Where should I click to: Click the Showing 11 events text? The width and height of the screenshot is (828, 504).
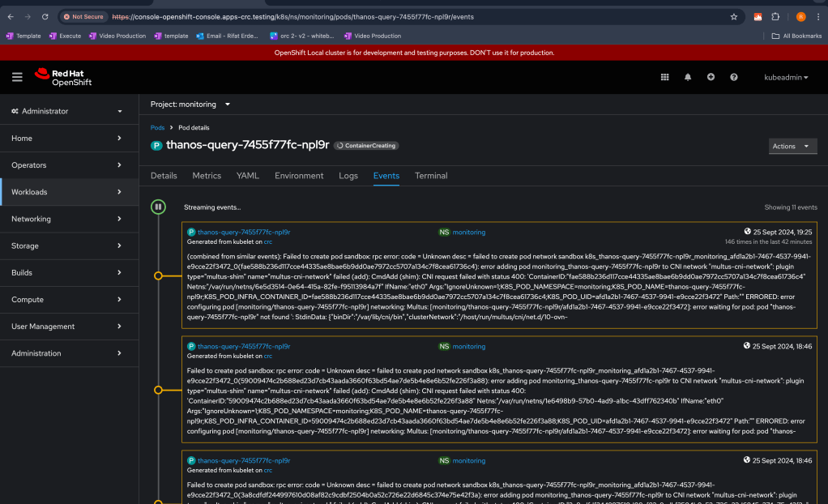pos(791,207)
